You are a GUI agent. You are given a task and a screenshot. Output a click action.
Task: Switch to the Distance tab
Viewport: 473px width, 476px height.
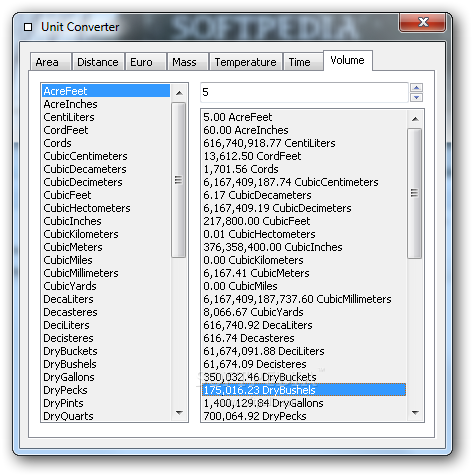pyautogui.click(x=98, y=62)
